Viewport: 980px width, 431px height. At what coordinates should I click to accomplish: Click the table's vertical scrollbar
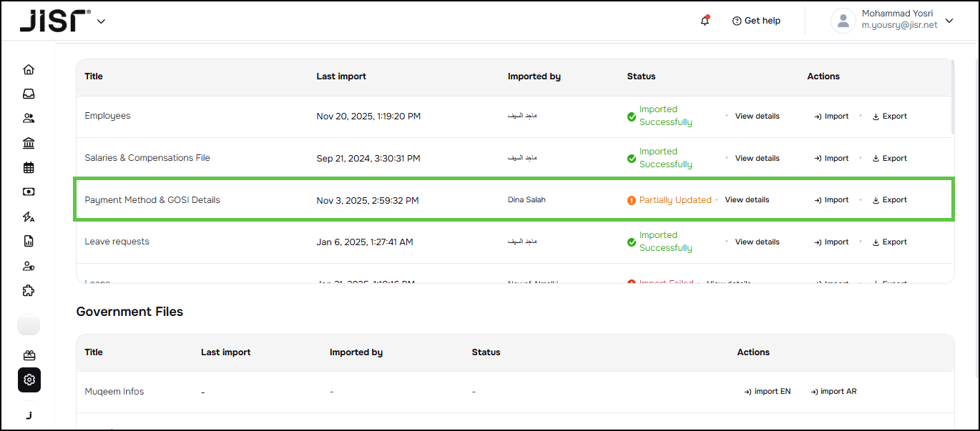[952, 96]
